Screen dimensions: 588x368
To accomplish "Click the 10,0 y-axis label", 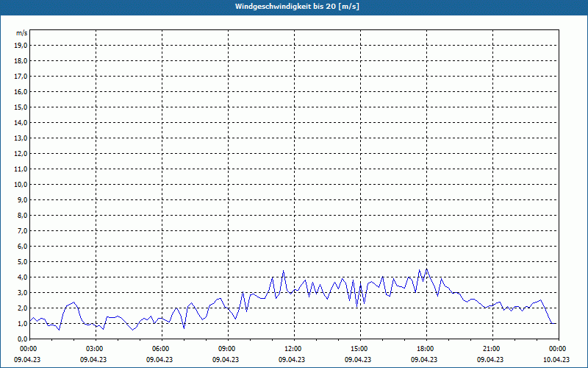I will tap(21, 184).
